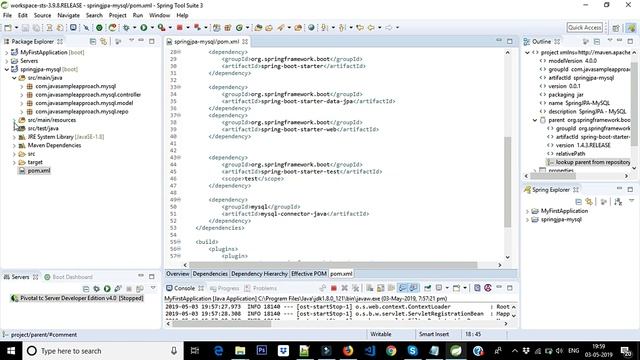Toggle Show Console on Standard Error change
The width and height of the screenshot is (640, 360).
coord(413,288)
